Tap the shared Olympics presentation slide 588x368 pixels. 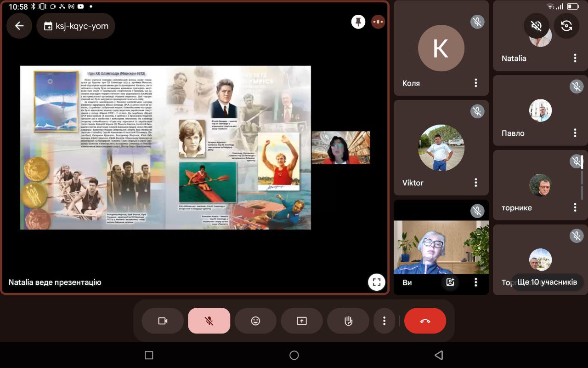tap(165, 147)
